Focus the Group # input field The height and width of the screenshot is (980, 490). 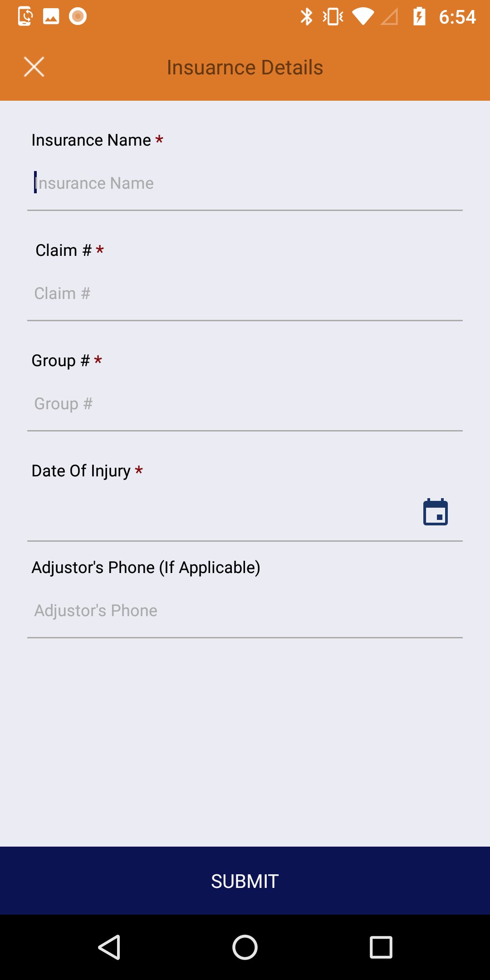(245, 404)
